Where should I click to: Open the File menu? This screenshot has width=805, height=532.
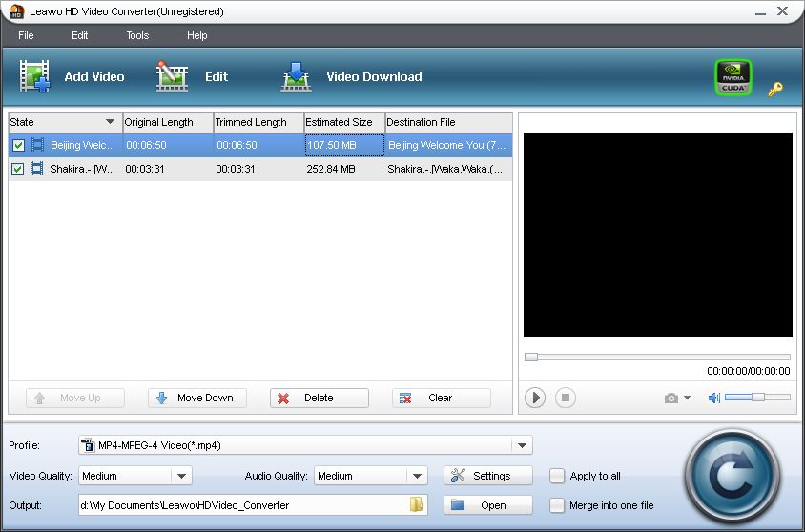[x=26, y=35]
